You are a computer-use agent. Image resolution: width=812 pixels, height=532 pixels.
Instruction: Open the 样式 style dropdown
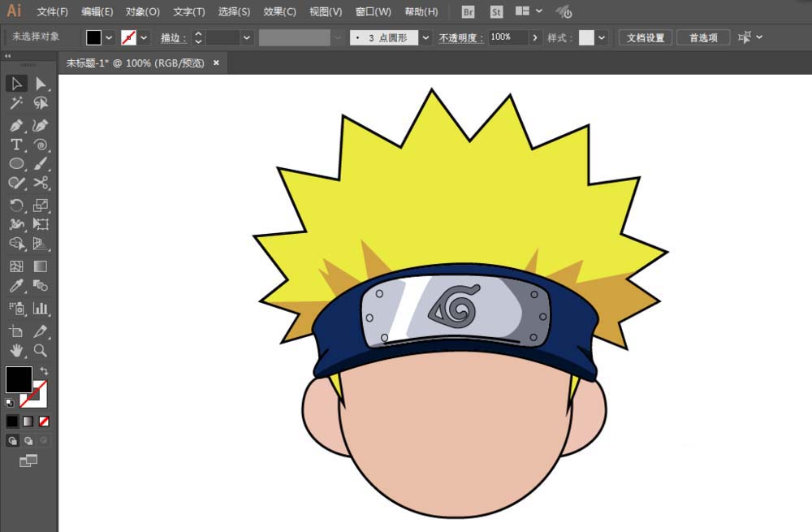601,37
